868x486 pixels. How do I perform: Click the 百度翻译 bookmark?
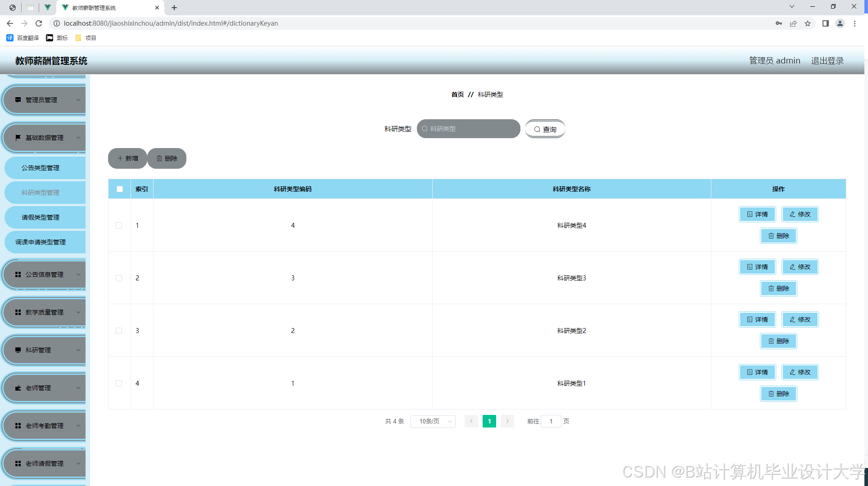pyautogui.click(x=23, y=38)
